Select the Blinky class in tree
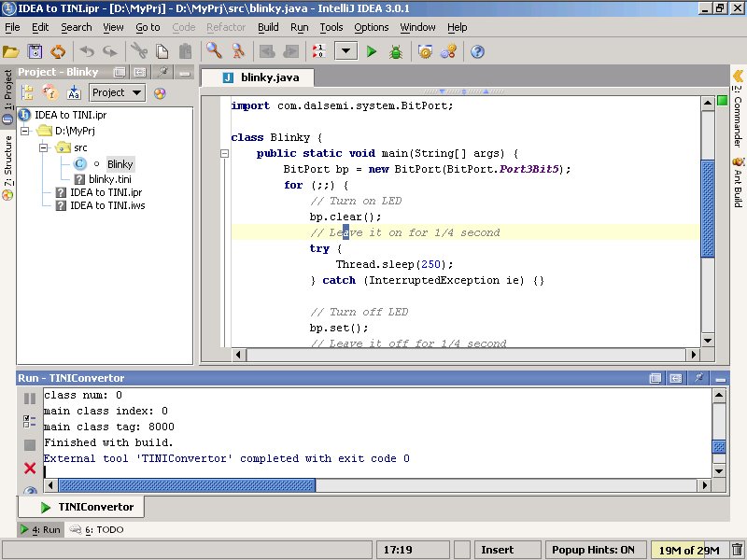 click(x=120, y=164)
